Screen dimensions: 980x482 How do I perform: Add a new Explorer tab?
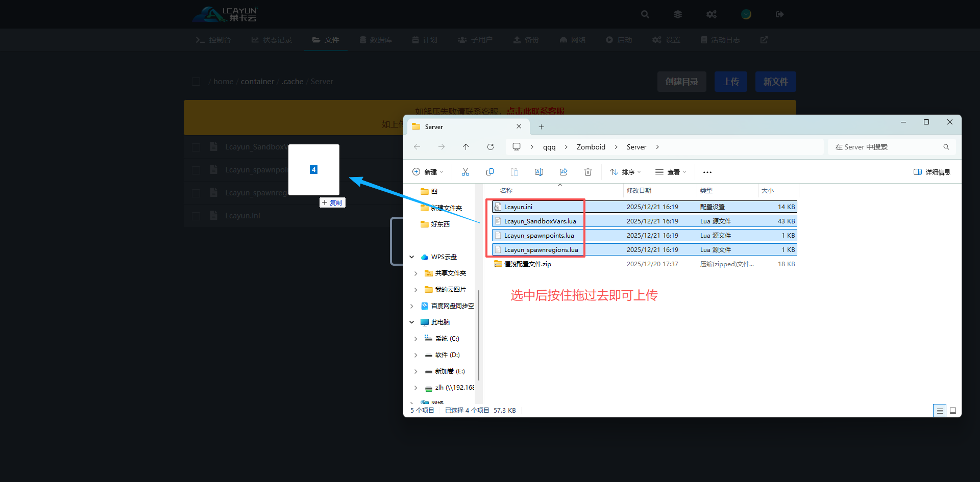pos(541,127)
